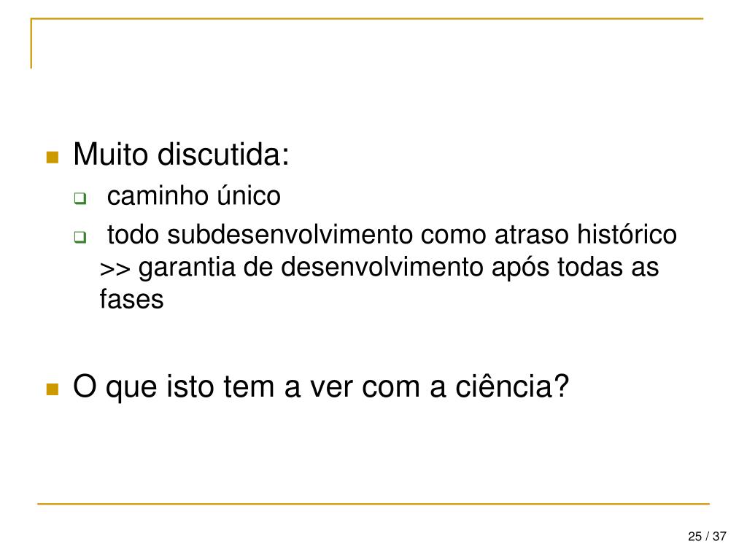The height and width of the screenshot is (560, 747).
Task: Click the words 'após todas as'
Action: (x=576, y=267)
